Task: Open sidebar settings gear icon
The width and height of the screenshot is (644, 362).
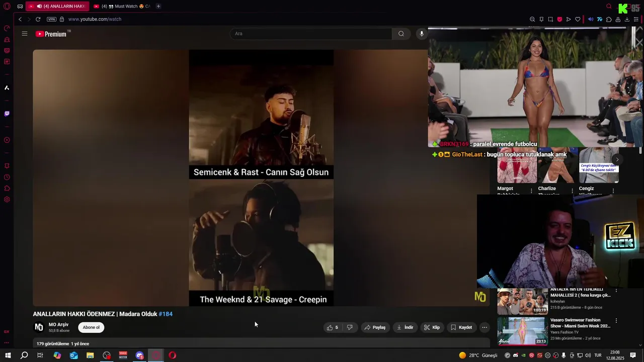Action: [x=7, y=200]
